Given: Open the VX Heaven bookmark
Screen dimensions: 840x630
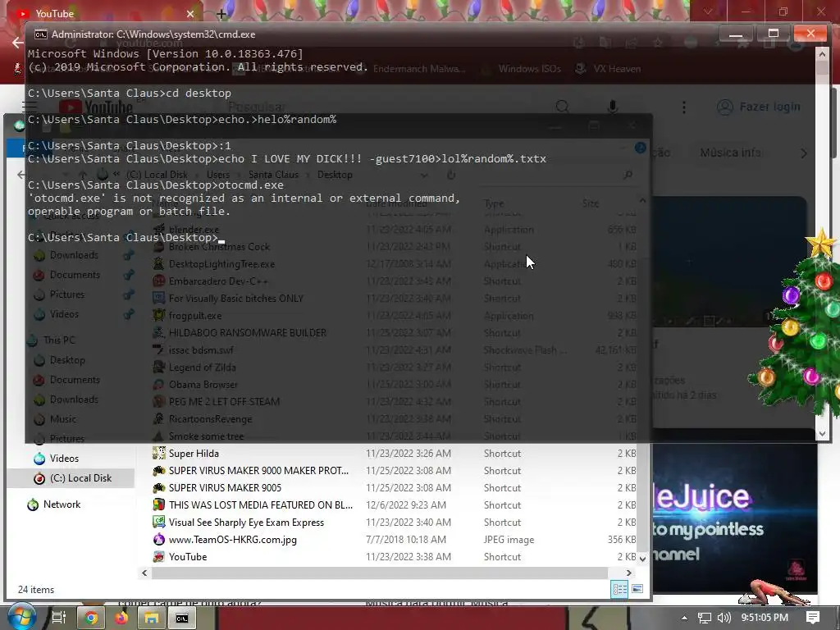Looking at the screenshot, I should [x=608, y=69].
